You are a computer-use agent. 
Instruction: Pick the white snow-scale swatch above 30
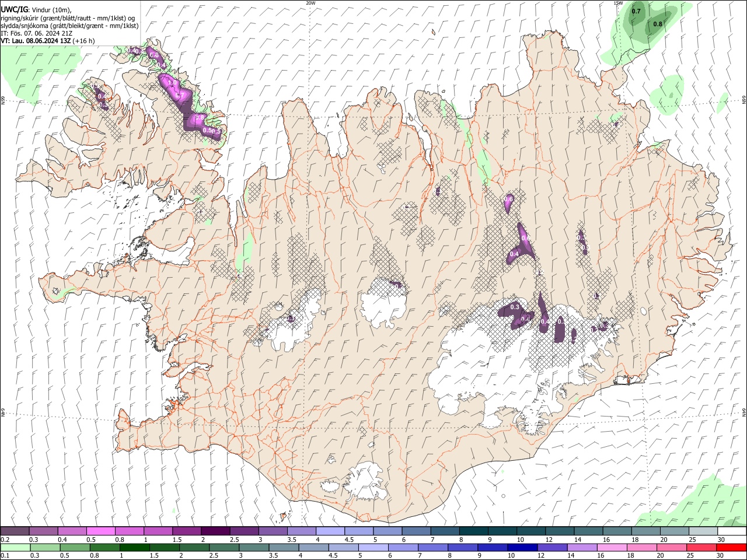point(732,531)
